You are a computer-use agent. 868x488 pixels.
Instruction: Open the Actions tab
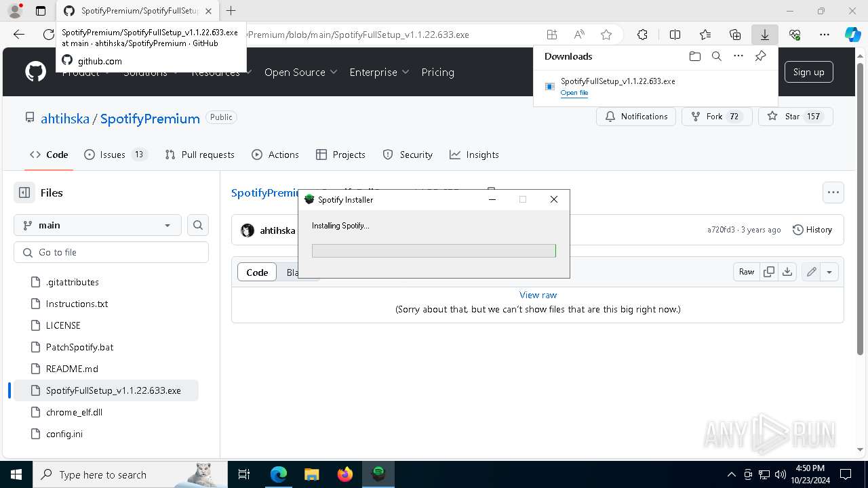(x=275, y=155)
